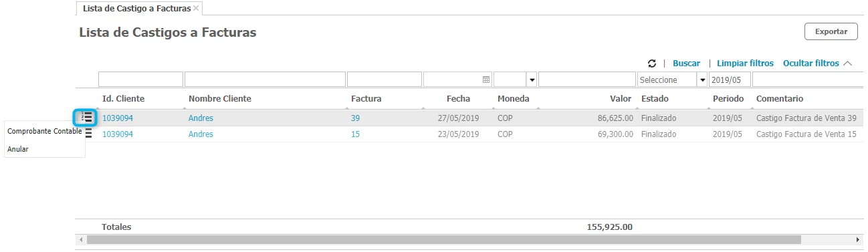Screen dimensions: 868x252
Task: Select Anular in the context menu
Action: click(x=18, y=149)
